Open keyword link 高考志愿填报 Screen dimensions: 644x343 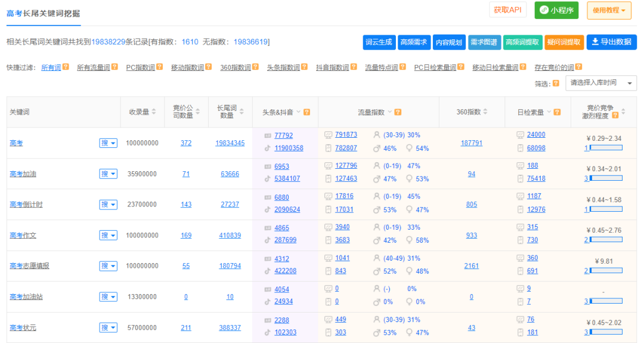point(29,266)
